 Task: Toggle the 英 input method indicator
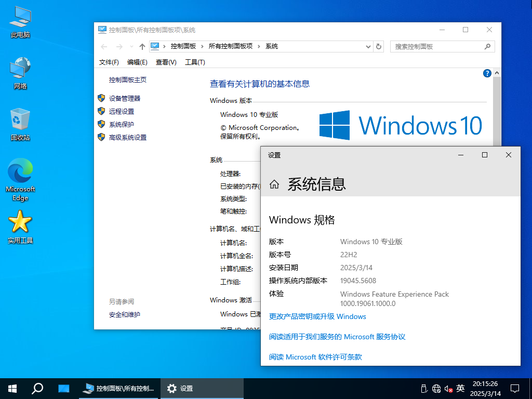click(x=460, y=388)
